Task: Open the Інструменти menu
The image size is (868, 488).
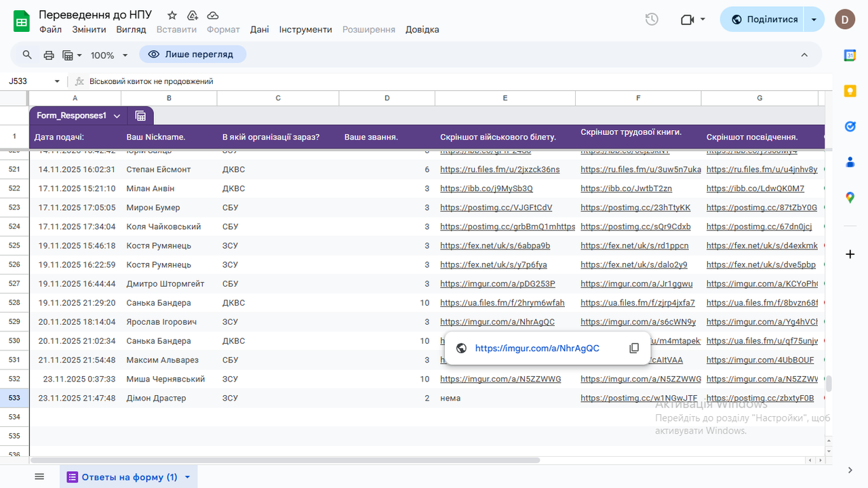Action: [306, 30]
